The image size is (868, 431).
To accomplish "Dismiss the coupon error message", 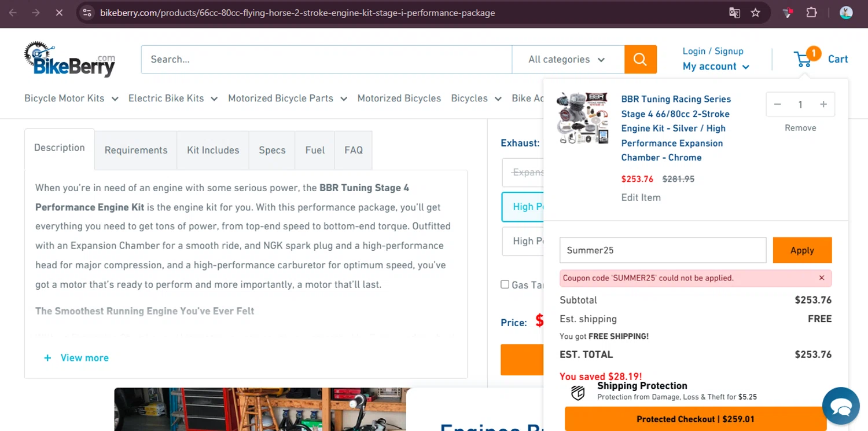I will coord(822,278).
